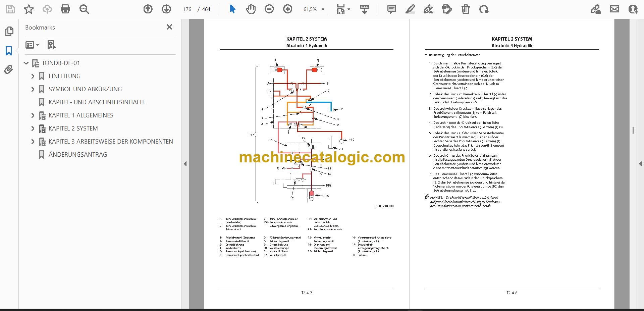This screenshot has width=644, height=311.
Task: Zoom out with minus icon
Action: [269, 9]
